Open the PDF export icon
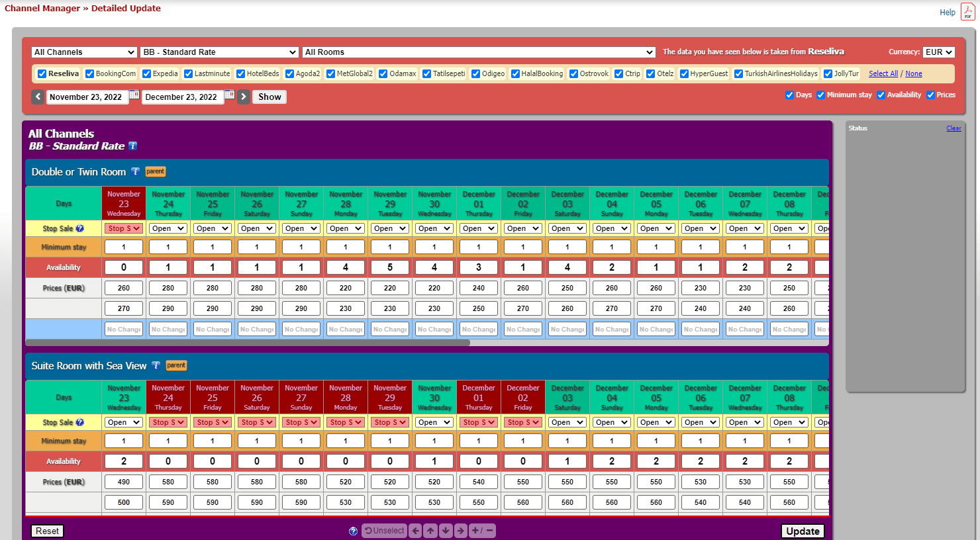This screenshot has width=980, height=540. 967,12
